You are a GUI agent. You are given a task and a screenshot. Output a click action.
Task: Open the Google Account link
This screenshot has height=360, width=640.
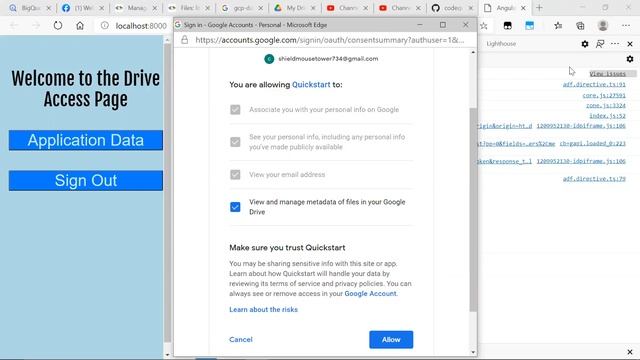(370, 293)
